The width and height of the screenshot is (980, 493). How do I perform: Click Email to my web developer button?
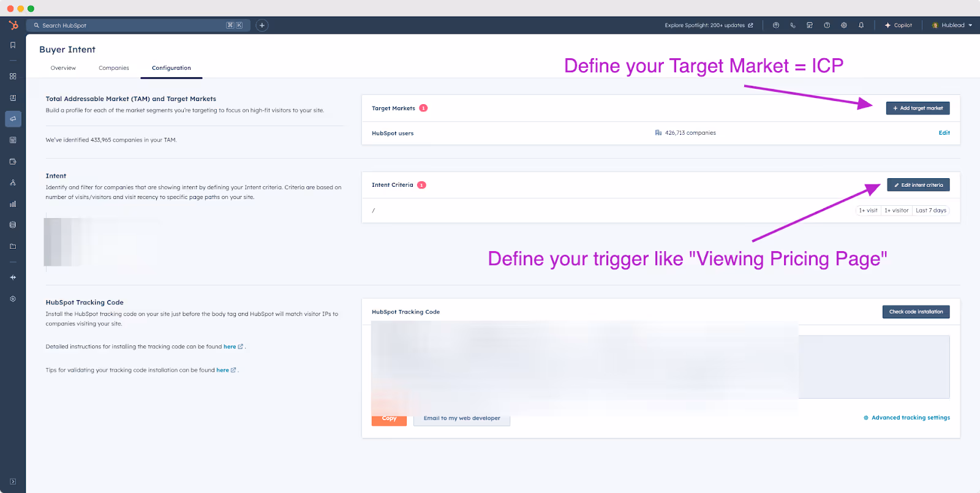pyautogui.click(x=462, y=419)
